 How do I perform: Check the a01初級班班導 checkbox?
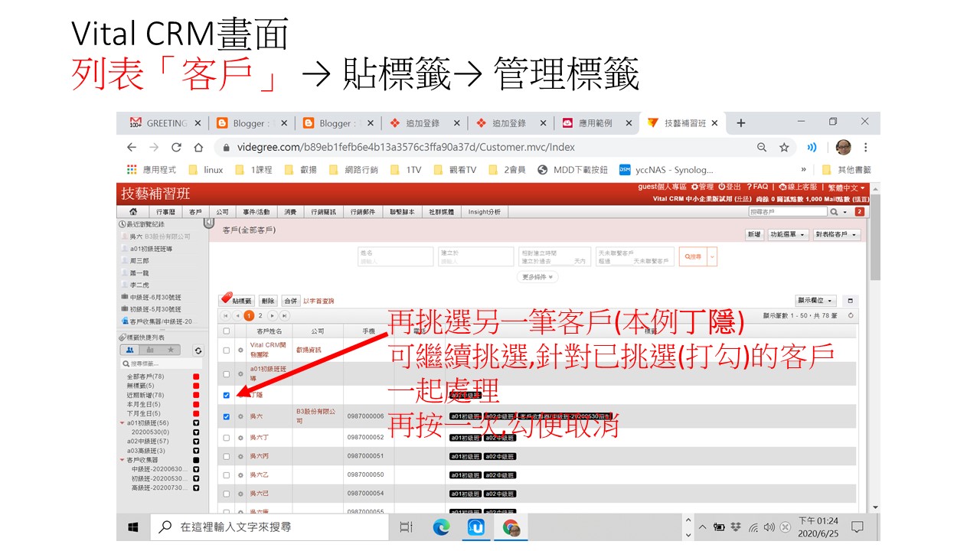pos(226,373)
